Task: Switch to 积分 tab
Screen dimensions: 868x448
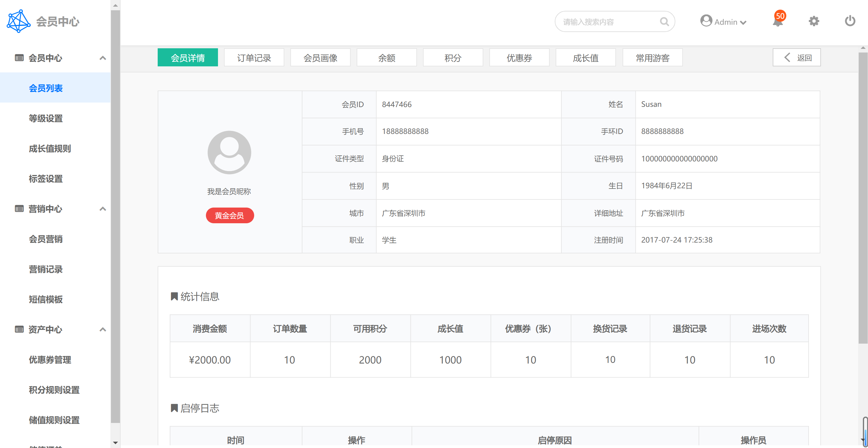Action: [x=453, y=58]
